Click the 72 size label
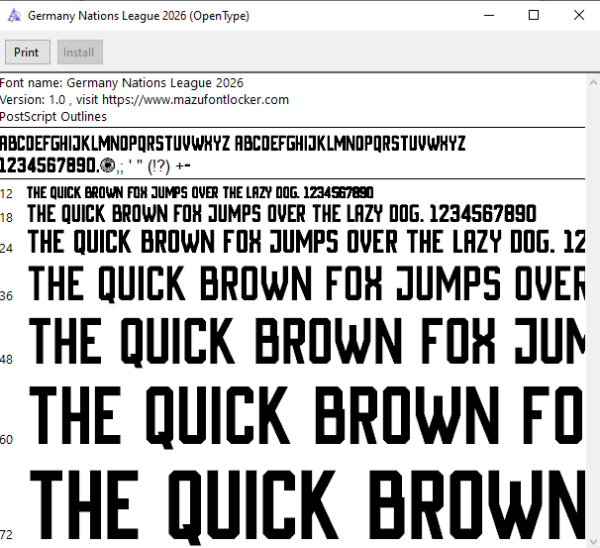Viewport: 600px width, 548px height. [7, 534]
